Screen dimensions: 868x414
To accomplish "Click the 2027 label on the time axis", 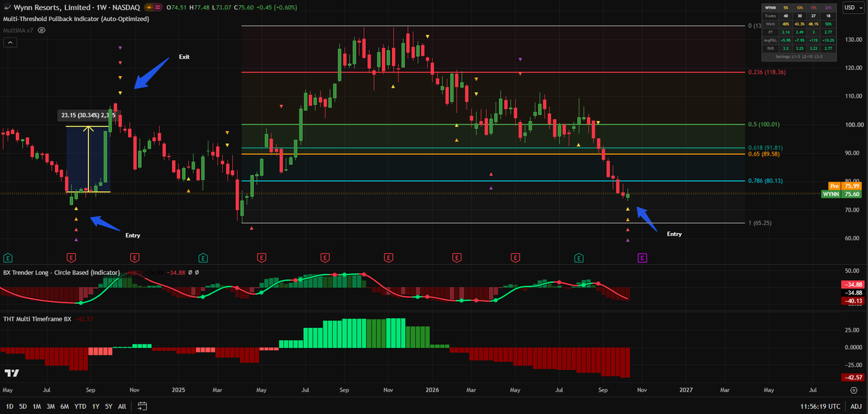I will coord(686,389).
